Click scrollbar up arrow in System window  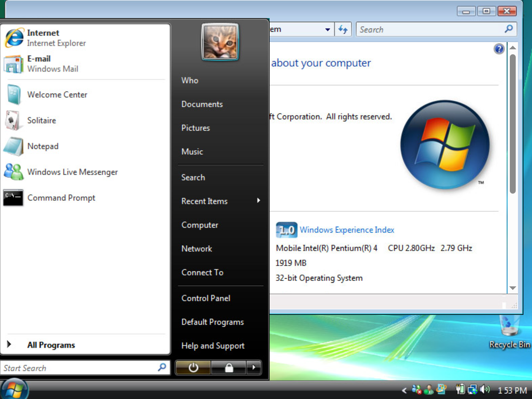pos(513,48)
